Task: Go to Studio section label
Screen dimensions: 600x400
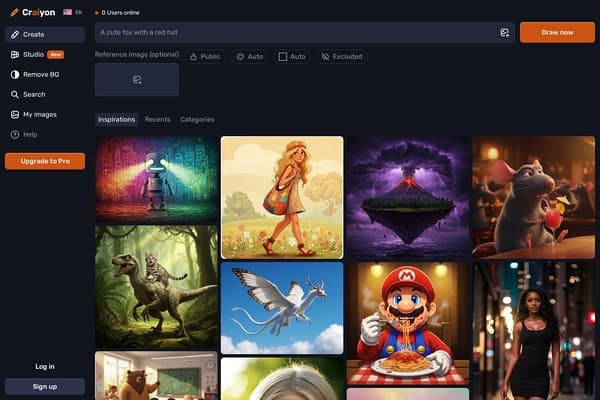Action: pyautogui.click(x=33, y=54)
